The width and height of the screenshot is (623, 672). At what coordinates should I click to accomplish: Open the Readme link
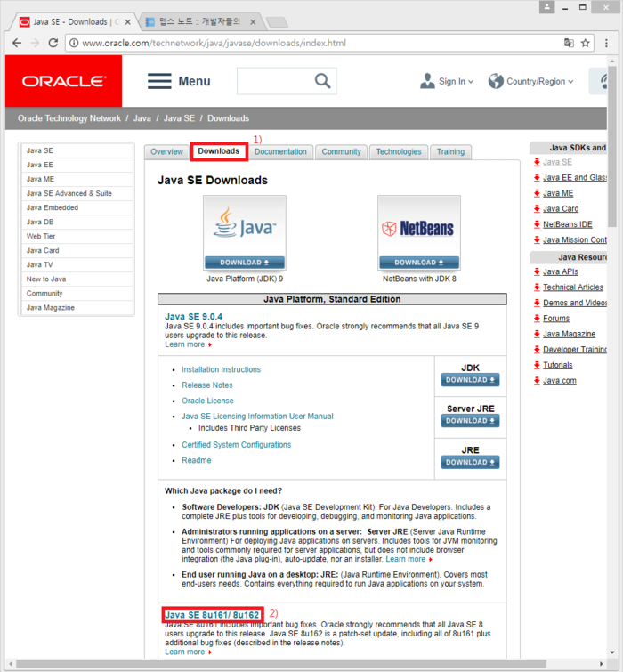pos(196,460)
